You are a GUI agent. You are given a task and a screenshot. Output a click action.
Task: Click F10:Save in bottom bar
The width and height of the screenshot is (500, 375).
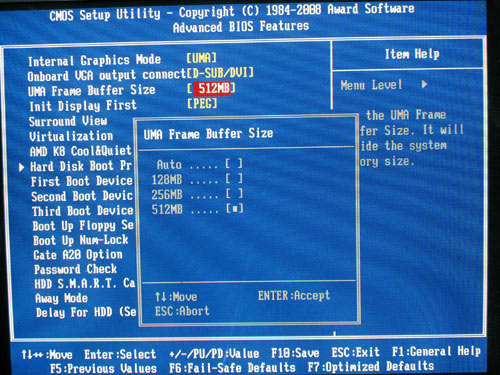tap(295, 353)
